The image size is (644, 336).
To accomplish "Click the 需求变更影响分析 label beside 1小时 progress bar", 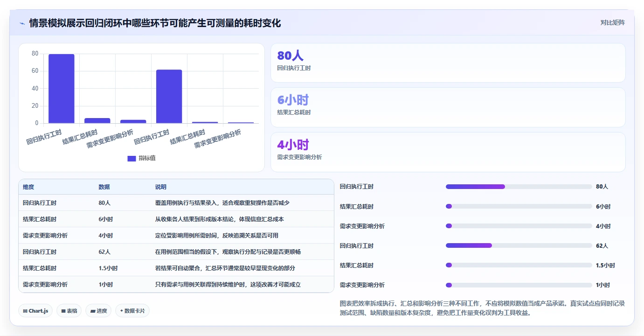I will click(362, 285).
